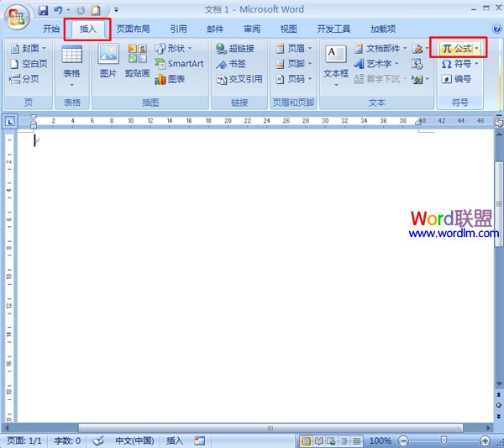The width and height of the screenshot is (504, 448).
Task: Toggle the ruler button above vertical scrollbar
Action: coord(498,122)
